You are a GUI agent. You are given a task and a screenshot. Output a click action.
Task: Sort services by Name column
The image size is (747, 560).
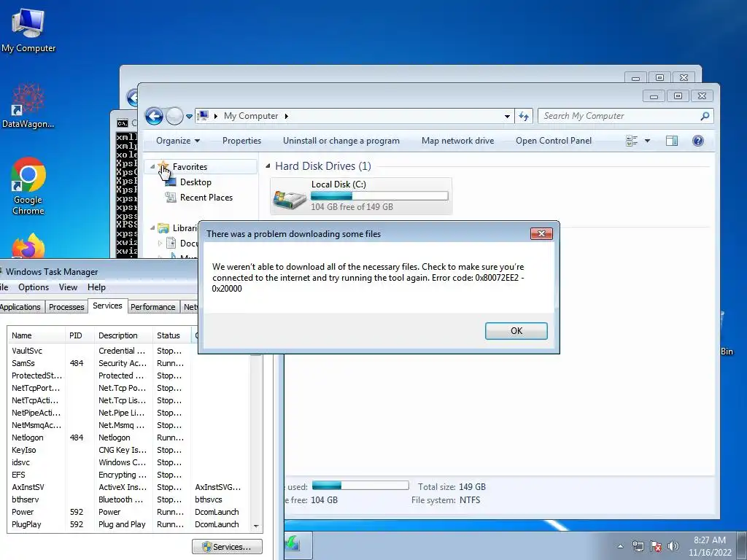coord(36,335)
